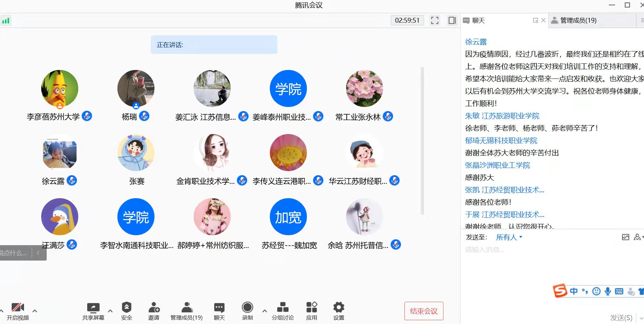Expand the share screen options arrow
This screenshot has height=324, width=644.
[110, 311]
